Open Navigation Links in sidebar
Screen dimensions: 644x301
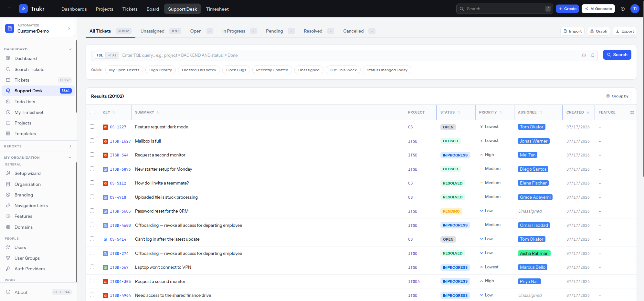click(38, 206)
